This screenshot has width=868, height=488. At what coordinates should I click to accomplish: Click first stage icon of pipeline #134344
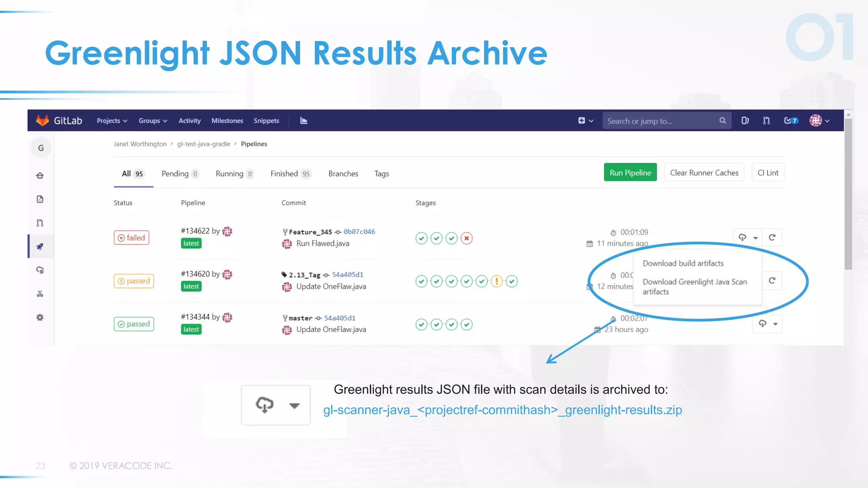coord(421,324)
